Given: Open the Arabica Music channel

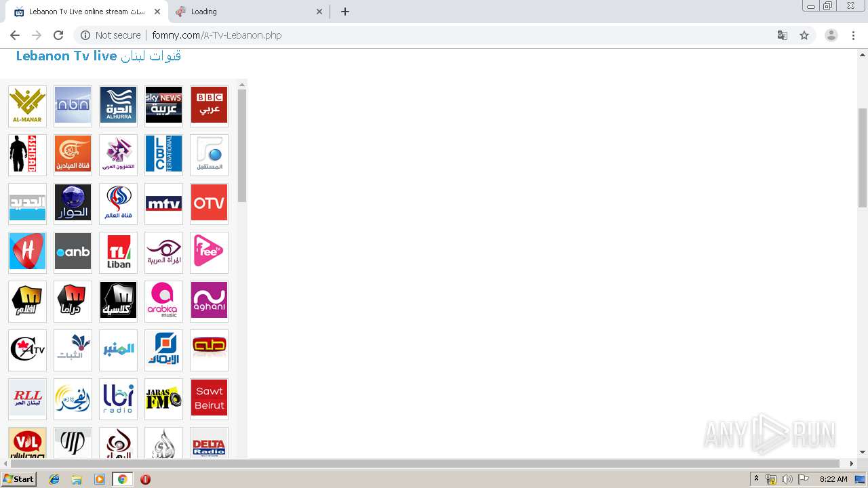Looking at the screenshot, I should pyautogui.click(x=164, y=301).
